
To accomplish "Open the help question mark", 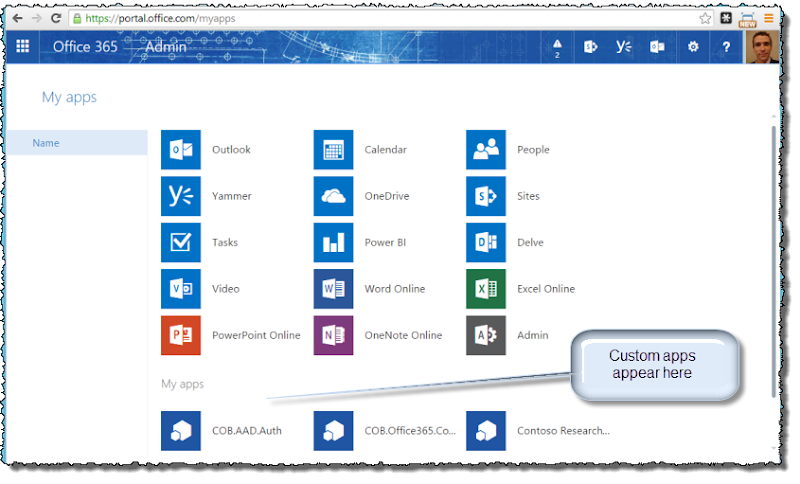I will (727, 46).
